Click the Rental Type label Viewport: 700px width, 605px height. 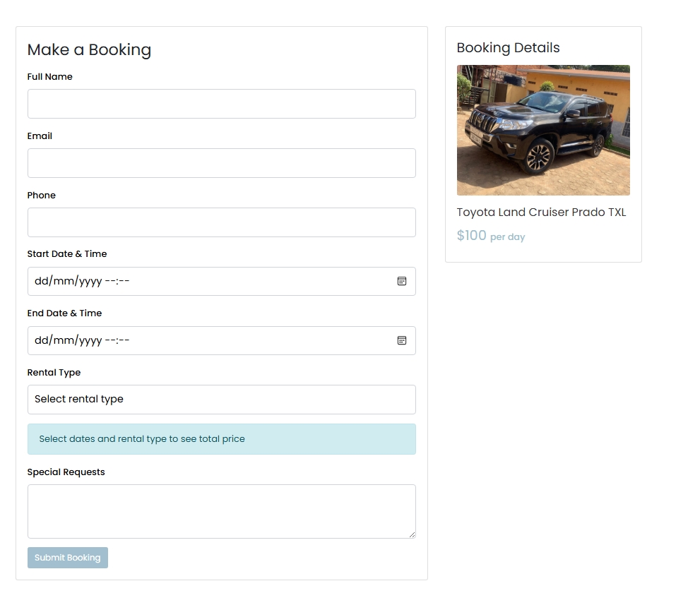tap(54, 372)
